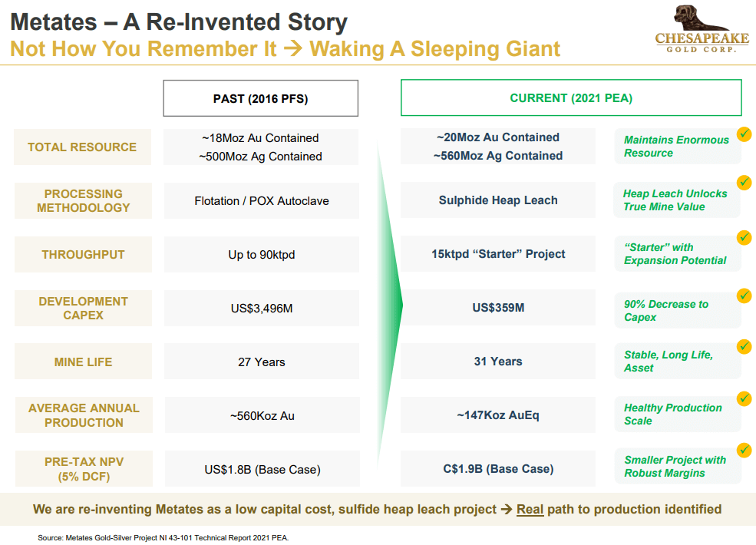Click the ~147Koz AuEq cell
The height and width of the screenshot is (545, 756).
coord(498,415)
